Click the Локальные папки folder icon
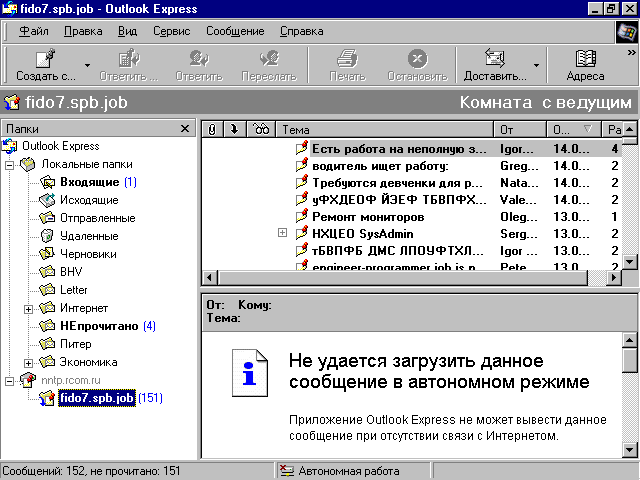 pyautogui.click(x=28, y=164)
